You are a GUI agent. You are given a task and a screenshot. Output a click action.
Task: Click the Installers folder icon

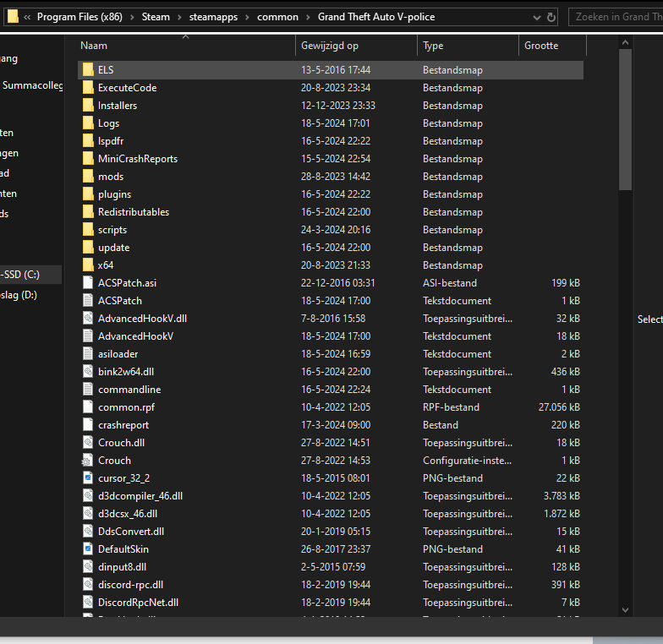[x=88, y=105]
